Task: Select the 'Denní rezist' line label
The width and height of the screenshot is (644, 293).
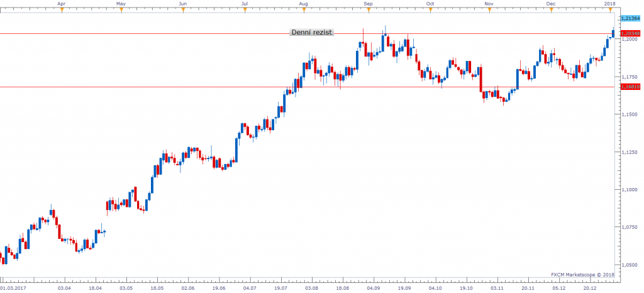Action: tap(311, 33)
